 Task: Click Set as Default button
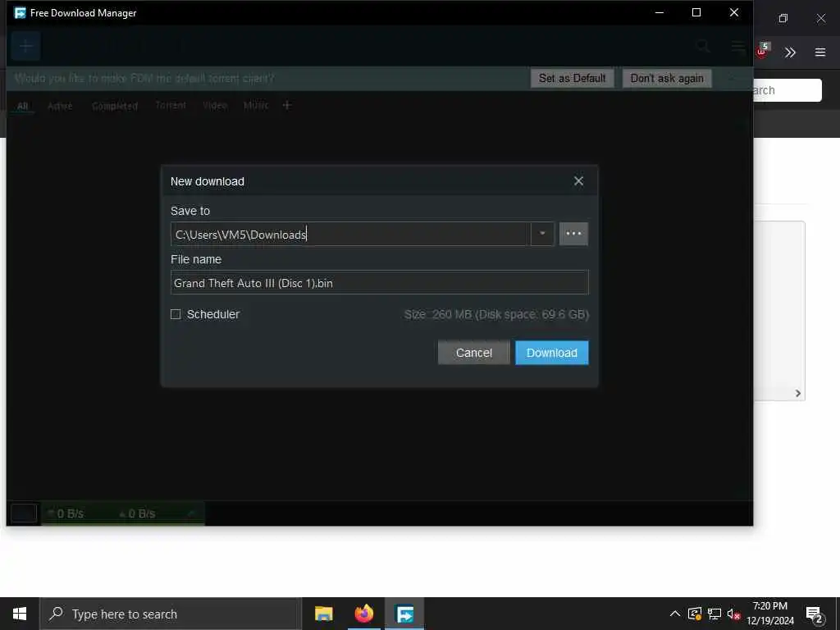[572, 78]
